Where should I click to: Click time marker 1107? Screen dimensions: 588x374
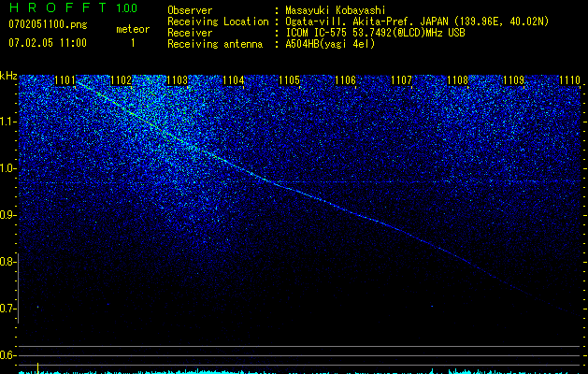coord(402,79)
